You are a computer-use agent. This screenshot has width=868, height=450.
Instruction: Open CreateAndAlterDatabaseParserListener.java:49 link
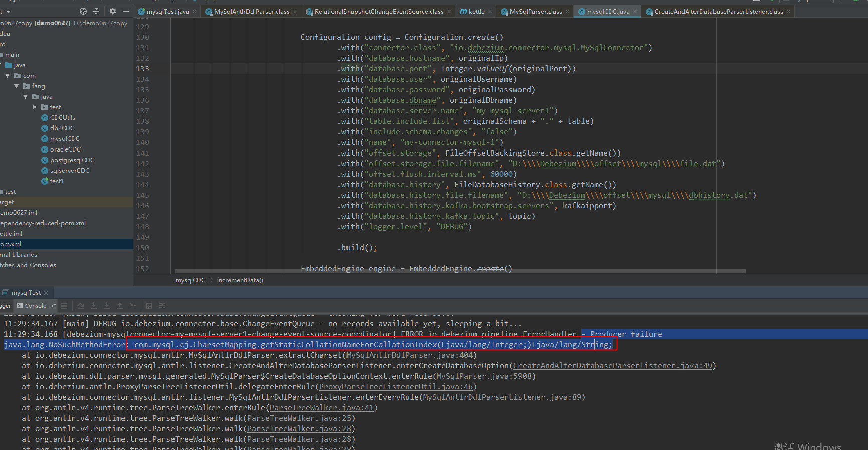click(x=613, y=366)
